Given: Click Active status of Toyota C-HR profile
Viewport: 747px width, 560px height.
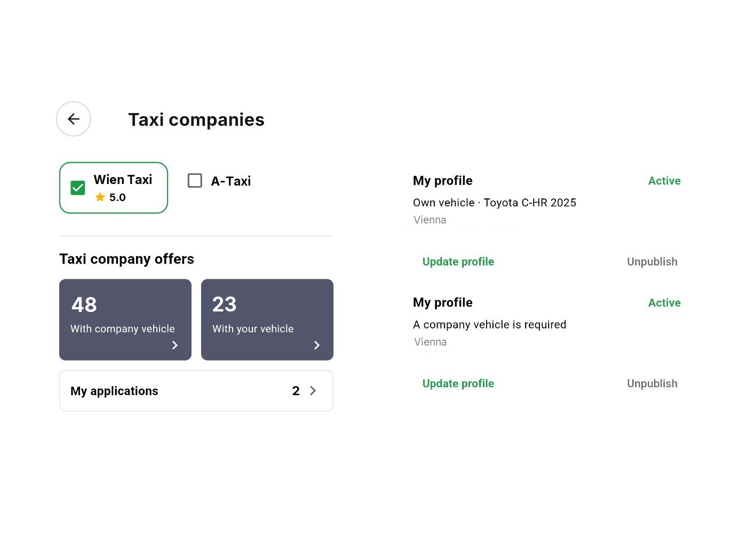Looking at the screenshot, I should (664, 181).
